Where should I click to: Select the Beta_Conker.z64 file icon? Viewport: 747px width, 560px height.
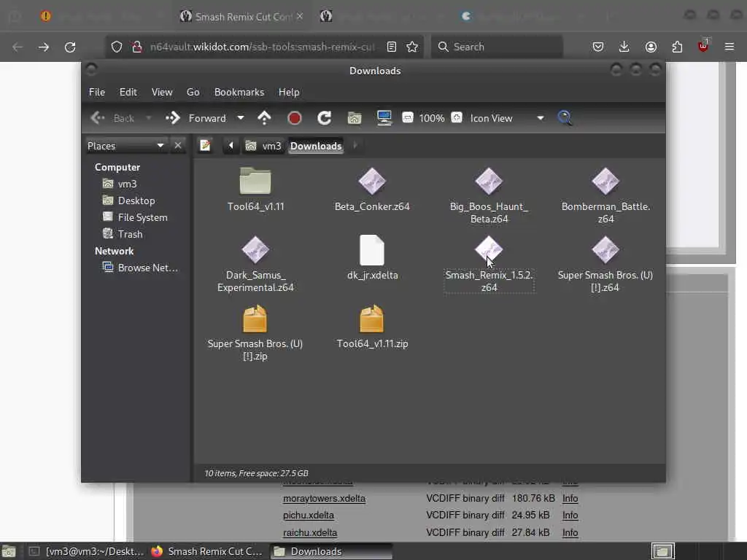point(372,181)
